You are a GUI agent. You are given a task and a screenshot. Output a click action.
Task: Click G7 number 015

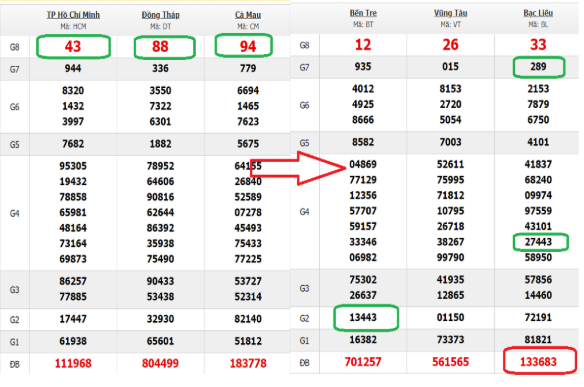[x=451, y=67]
